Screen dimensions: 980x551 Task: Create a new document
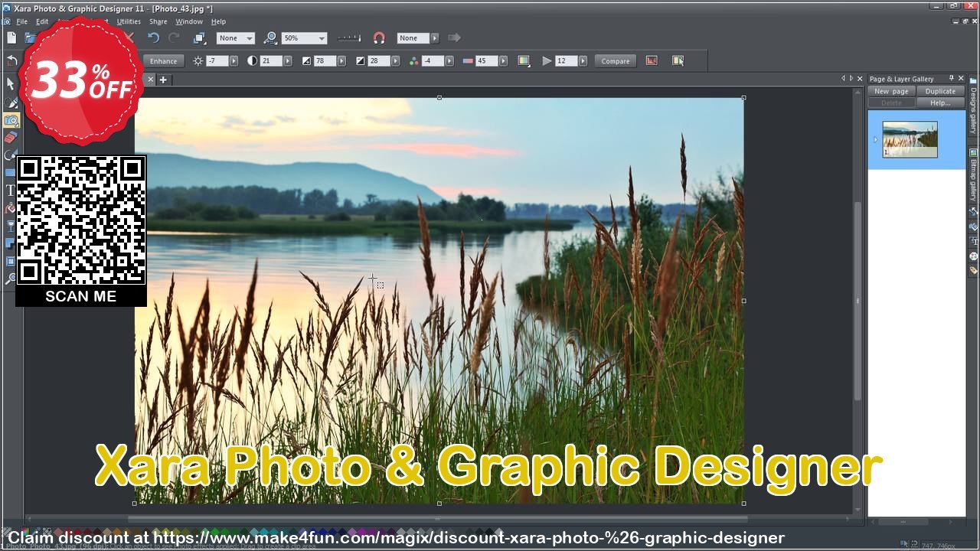(11, 37)
